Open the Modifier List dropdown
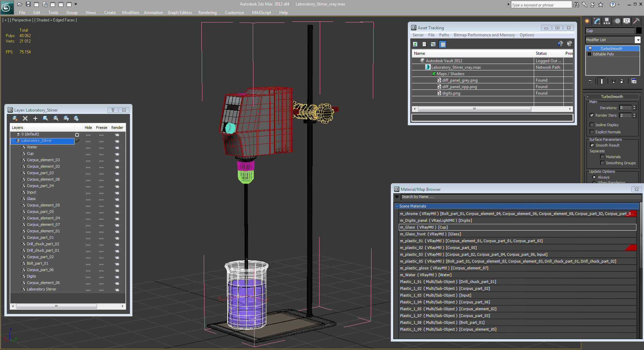This screenshot has width=644, height=350. [x=638, y=40]
